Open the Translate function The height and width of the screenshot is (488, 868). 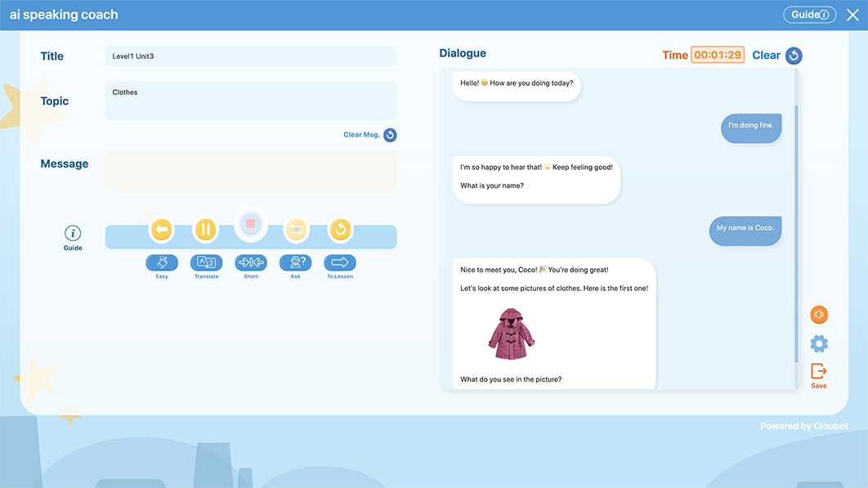[x=206, y=262]
